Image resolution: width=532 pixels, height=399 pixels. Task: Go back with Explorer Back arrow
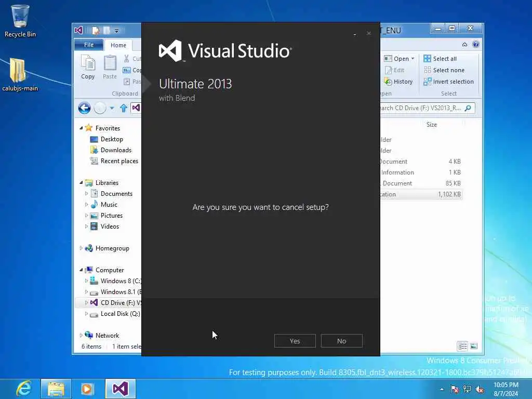pyautogui.click(x=85, y=108)
